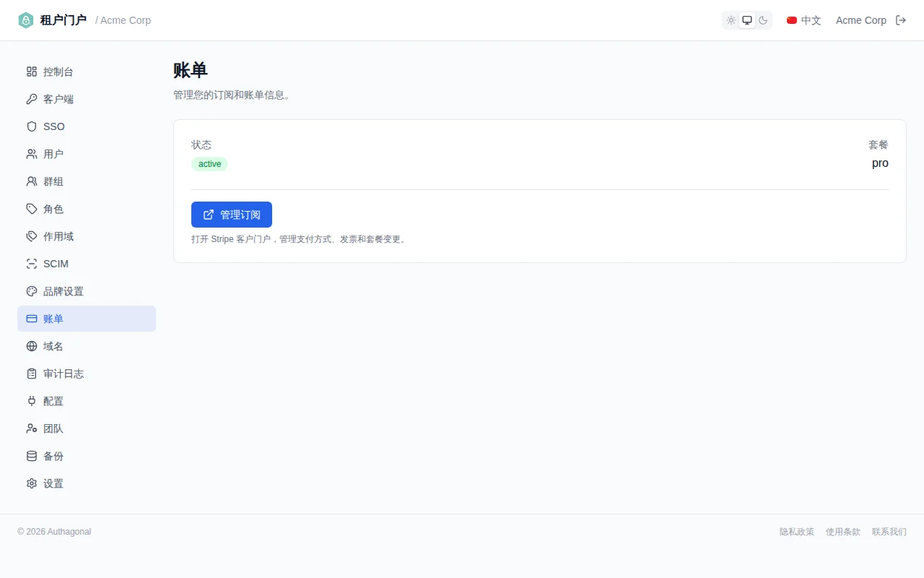Open 品牌设置 label
Screen dimensions: 924x578
click(x=64, y=291)
